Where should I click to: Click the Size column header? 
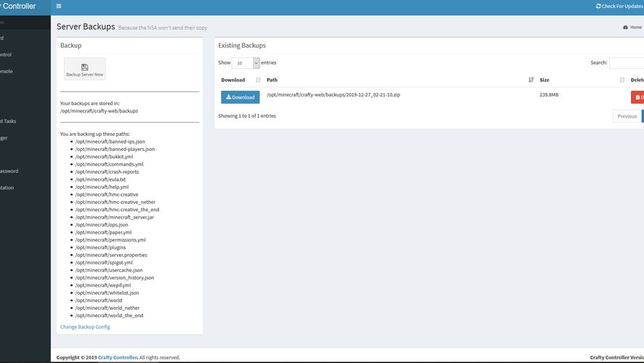point(545,80)
